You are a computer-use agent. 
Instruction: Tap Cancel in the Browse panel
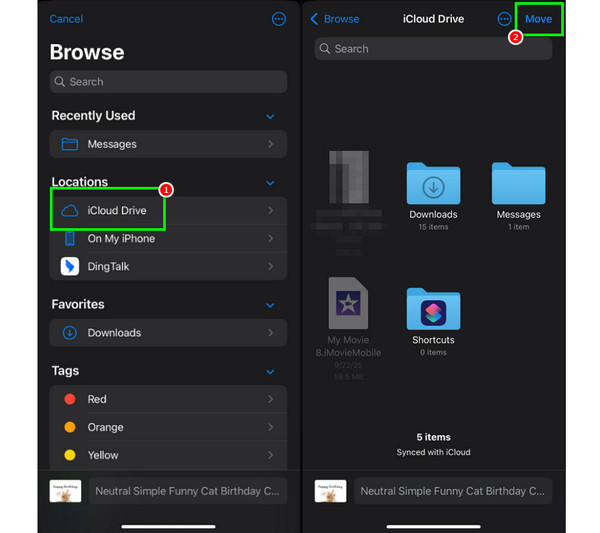(x=66, y=19)
